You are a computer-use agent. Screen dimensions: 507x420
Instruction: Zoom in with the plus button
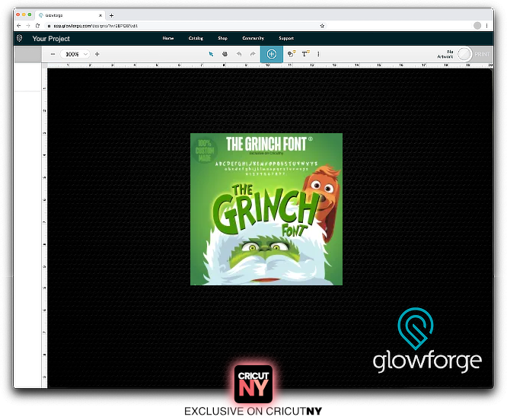coord(97,54)
